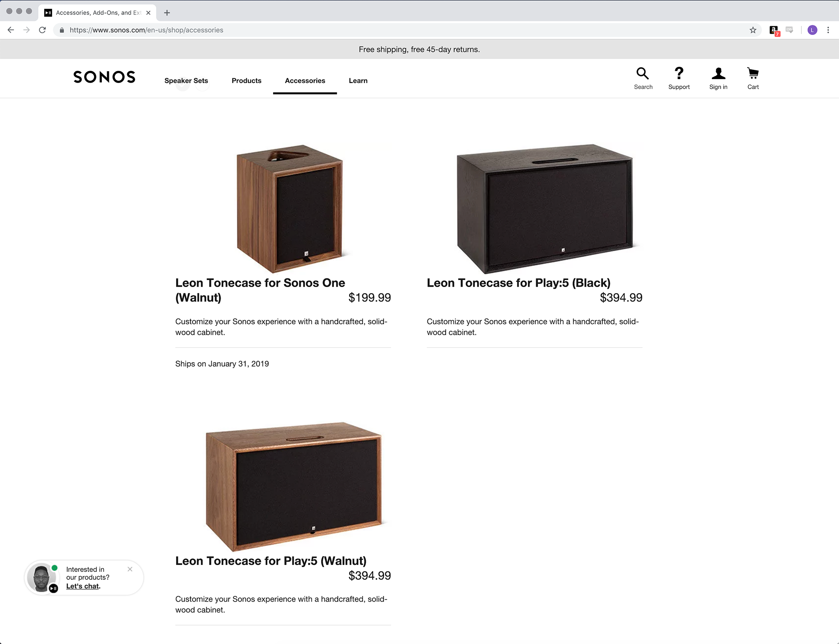Click the Let's chat link
The height and width of the screenshot is (644, 839).
click(x=83, y=586)
